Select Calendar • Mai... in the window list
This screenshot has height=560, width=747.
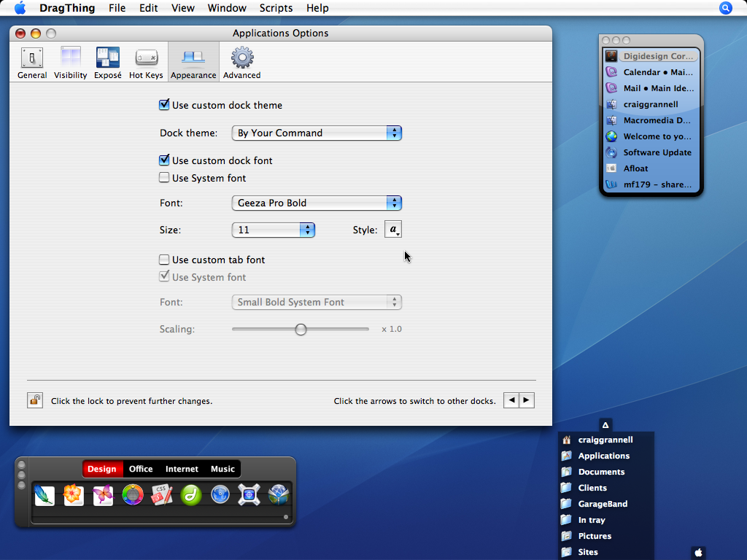tap(651, 72)
